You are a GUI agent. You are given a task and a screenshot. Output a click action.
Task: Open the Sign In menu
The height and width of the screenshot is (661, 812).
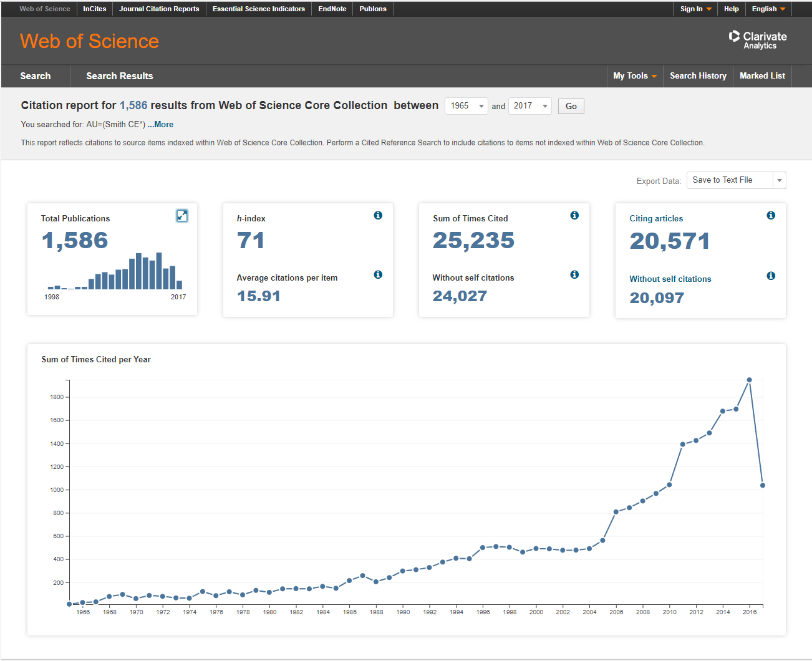coord(695,9)
